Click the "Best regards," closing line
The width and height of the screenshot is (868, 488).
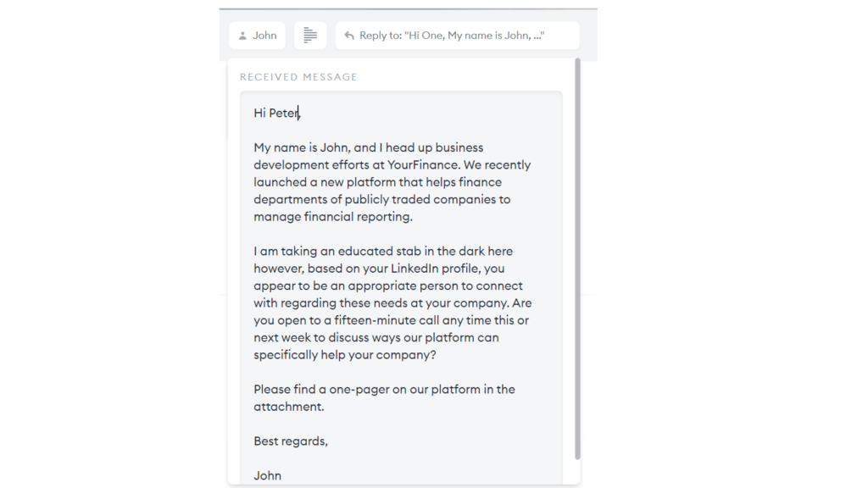(x=290, y=441)
